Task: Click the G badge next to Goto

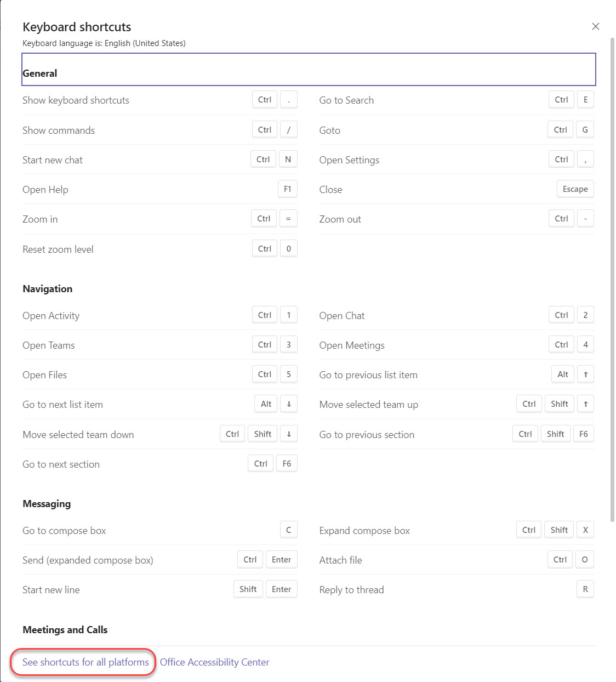Action: [x=585, y=129]
